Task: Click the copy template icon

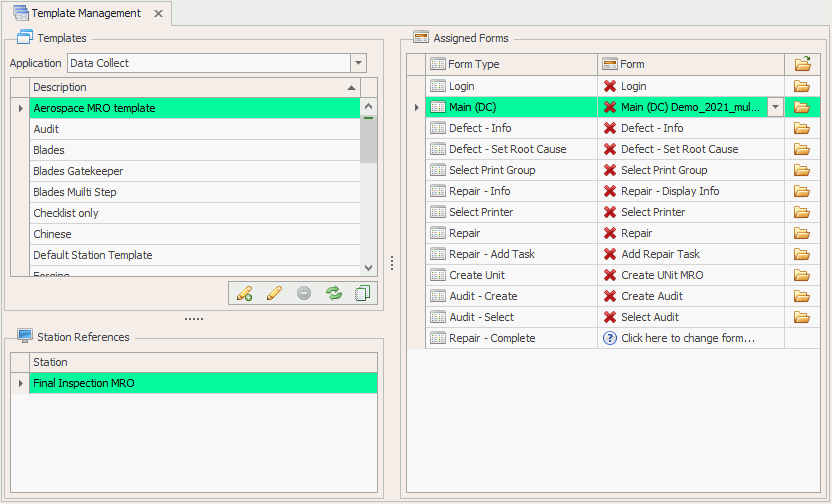Action: [x=363, y=293]
